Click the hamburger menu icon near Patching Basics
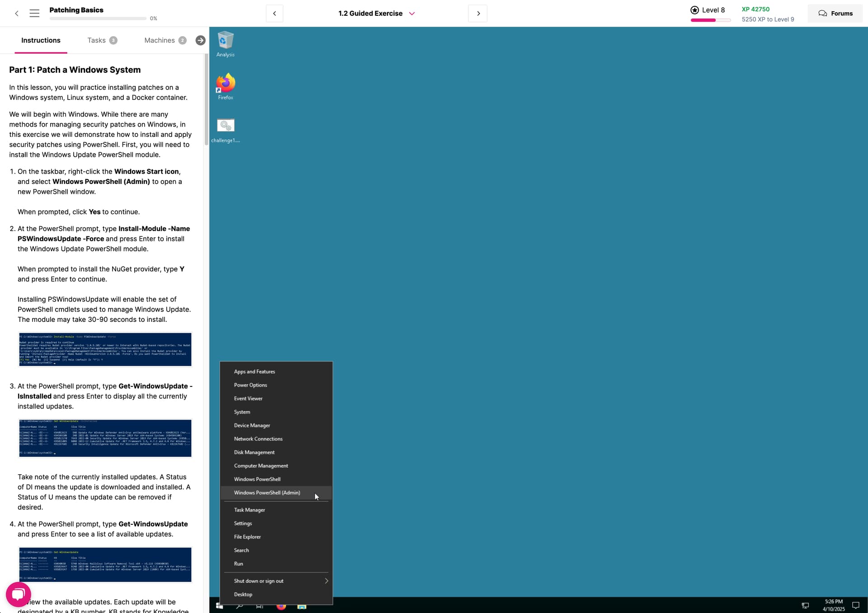Image resolution: width=868 pixels, height=613 pixels. click(34, 14)
